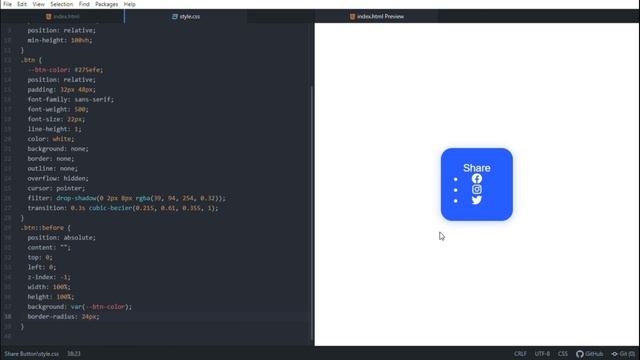Click the line-height: 1 line
This screenshot has width=640, height=360.
[54, 129]
